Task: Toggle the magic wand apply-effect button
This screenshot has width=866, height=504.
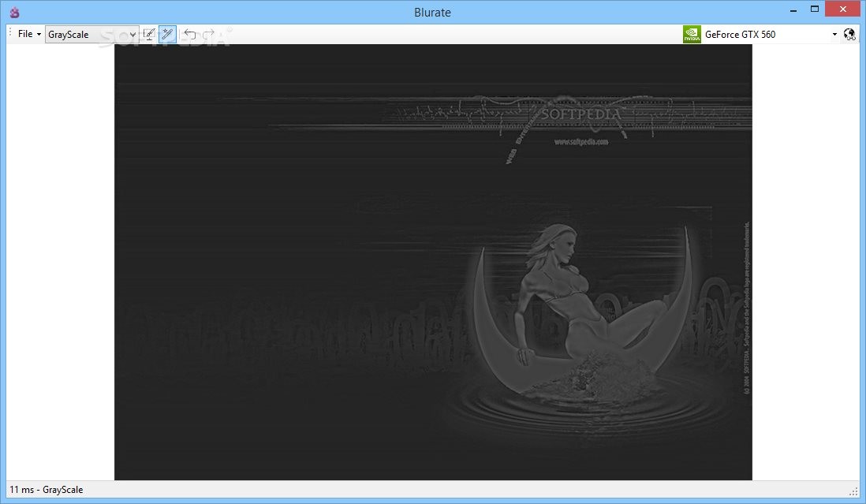Action: pyautogui.click(x=167, y=34)
